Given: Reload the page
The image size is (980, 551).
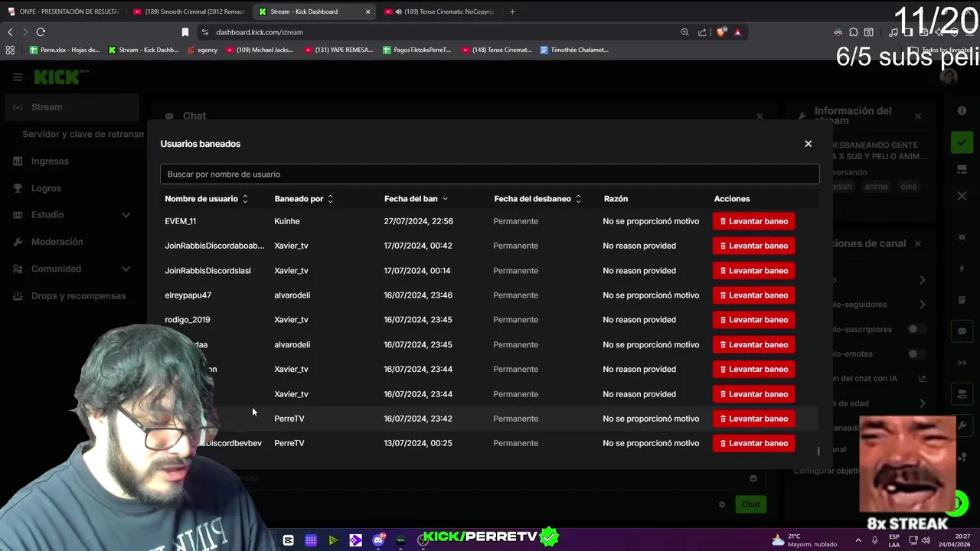Looking at the screenshot, I should point(41,32).
